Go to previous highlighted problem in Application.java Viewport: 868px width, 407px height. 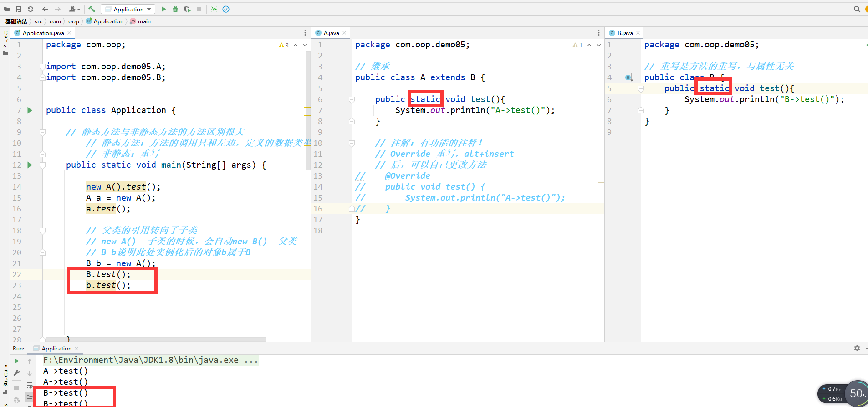tap(296, 45)
